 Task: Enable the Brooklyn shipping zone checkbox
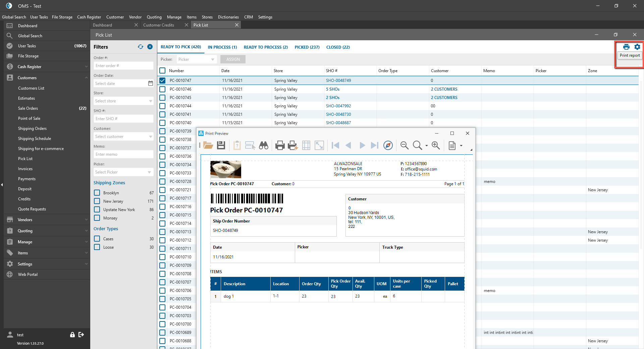point(97,193)
